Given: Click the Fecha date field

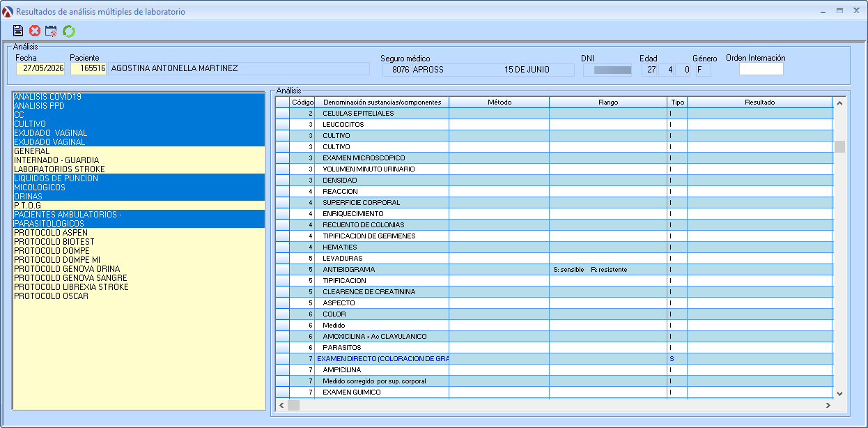Looking at the screenshot, I should click(x=41, y=68).
